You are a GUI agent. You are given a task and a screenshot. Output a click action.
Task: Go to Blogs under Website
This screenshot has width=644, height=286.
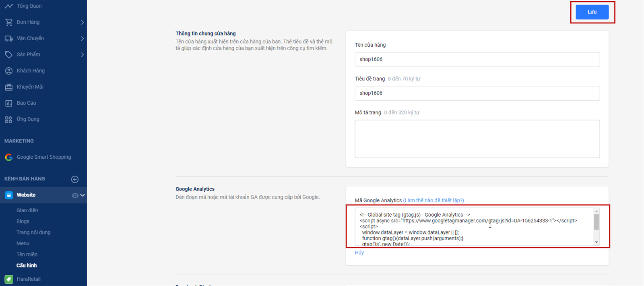click(23, 221)
